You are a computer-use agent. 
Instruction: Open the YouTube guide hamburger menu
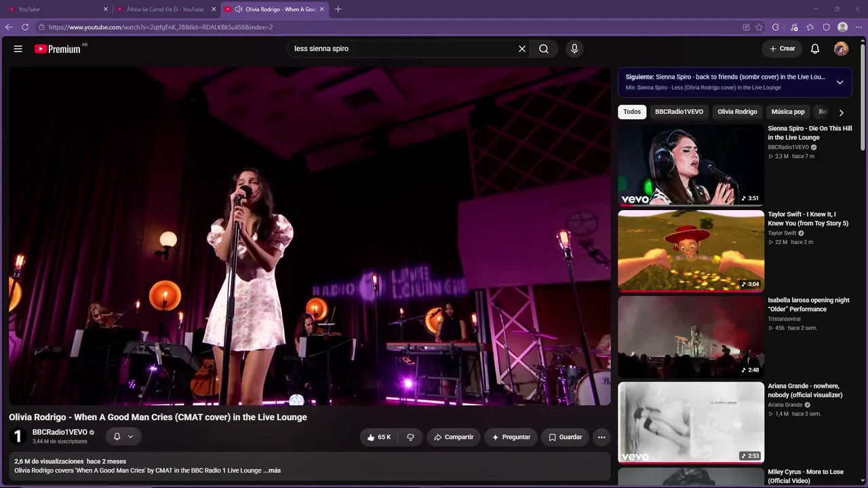click(18, 49)
